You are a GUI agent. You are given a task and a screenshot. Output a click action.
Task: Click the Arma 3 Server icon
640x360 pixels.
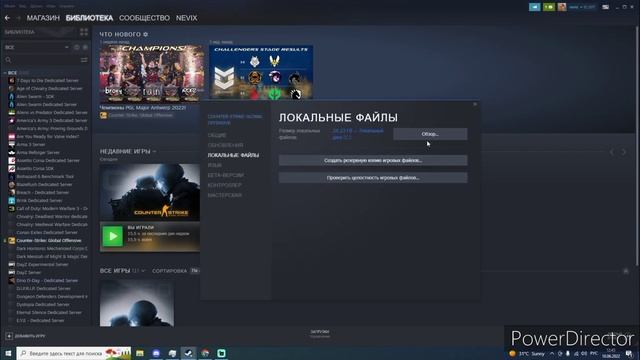coord(12,144)
